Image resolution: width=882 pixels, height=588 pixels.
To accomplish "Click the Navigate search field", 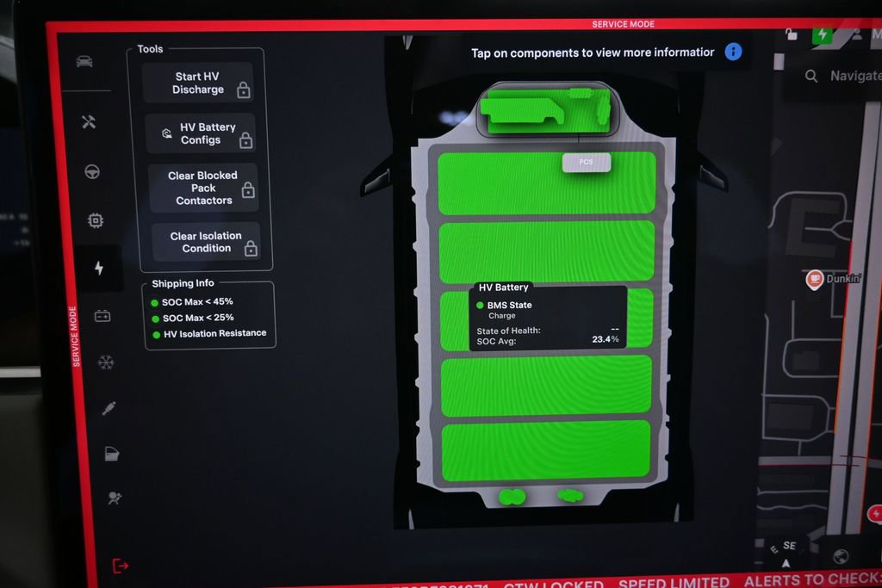I will [840, 76].
